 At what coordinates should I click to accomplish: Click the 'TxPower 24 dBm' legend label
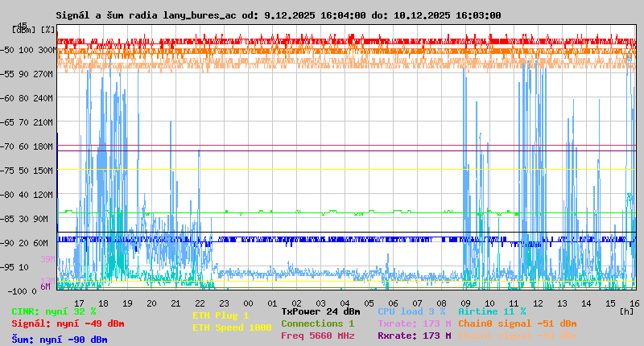point(320,312)
